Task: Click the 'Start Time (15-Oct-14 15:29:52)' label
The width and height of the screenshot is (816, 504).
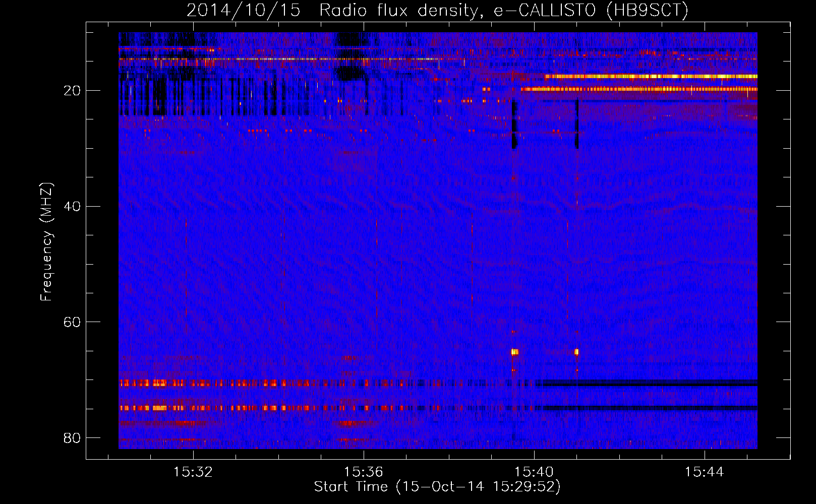Action: 437,487
